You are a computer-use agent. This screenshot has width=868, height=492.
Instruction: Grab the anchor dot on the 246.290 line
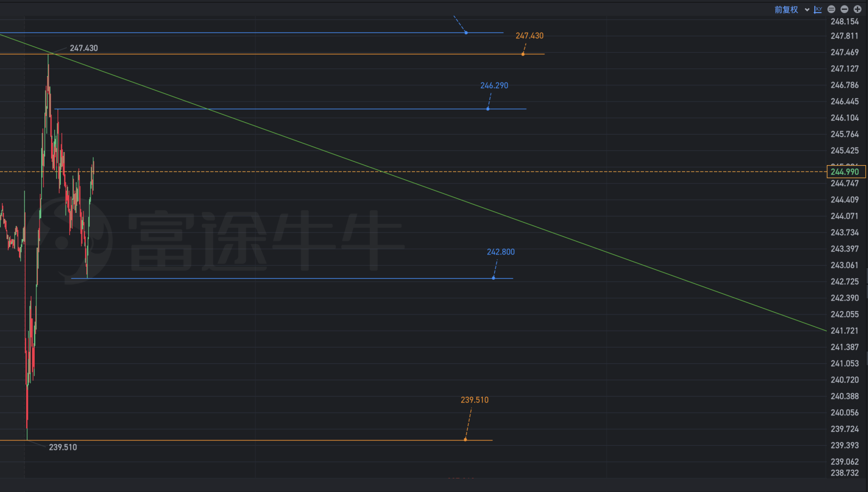488,109
